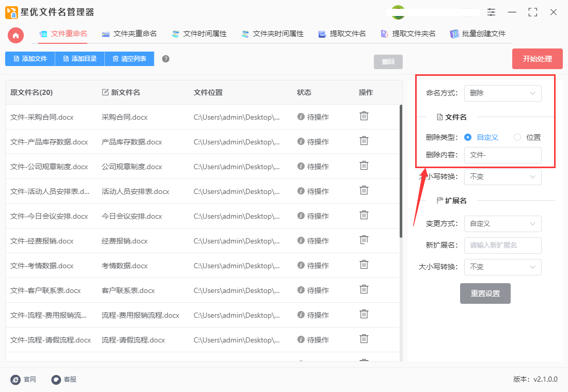The image size is (568, 392).
Task: Click the 状态 column header
Action: point(304,93)
